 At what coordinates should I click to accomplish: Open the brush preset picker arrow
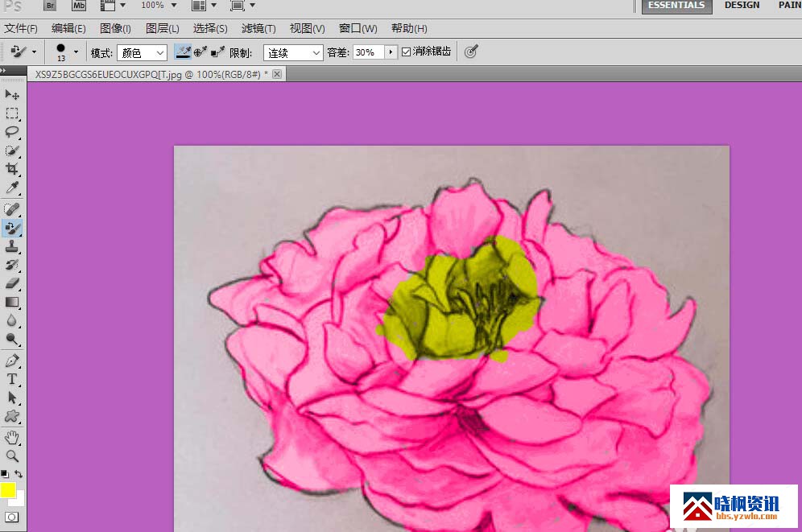(x=76, y=52)
